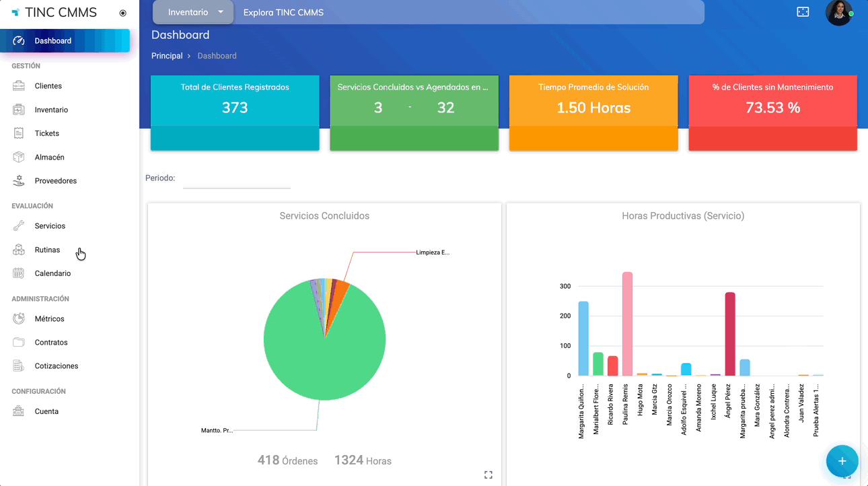
Task: Open Tickets via its sidebar icon
Action: (19, 133)
